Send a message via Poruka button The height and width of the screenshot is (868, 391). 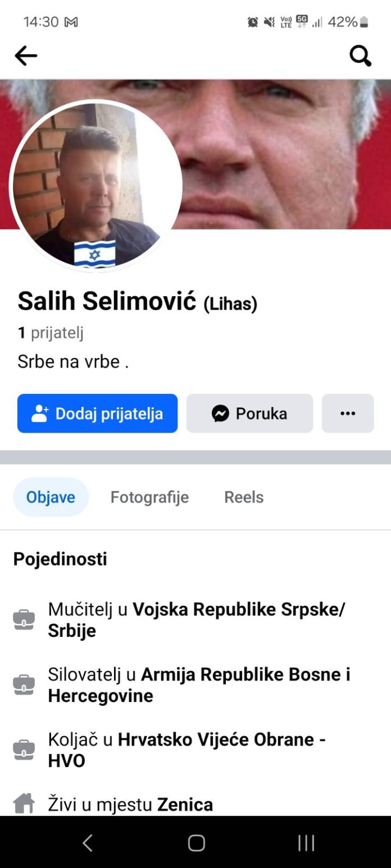249,414
